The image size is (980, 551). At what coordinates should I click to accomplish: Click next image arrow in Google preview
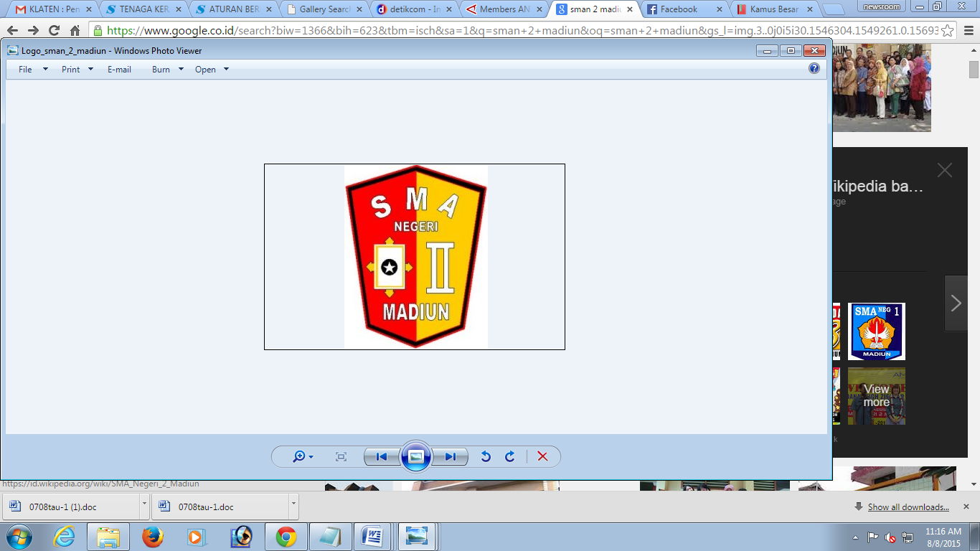[x=956, y=303]
